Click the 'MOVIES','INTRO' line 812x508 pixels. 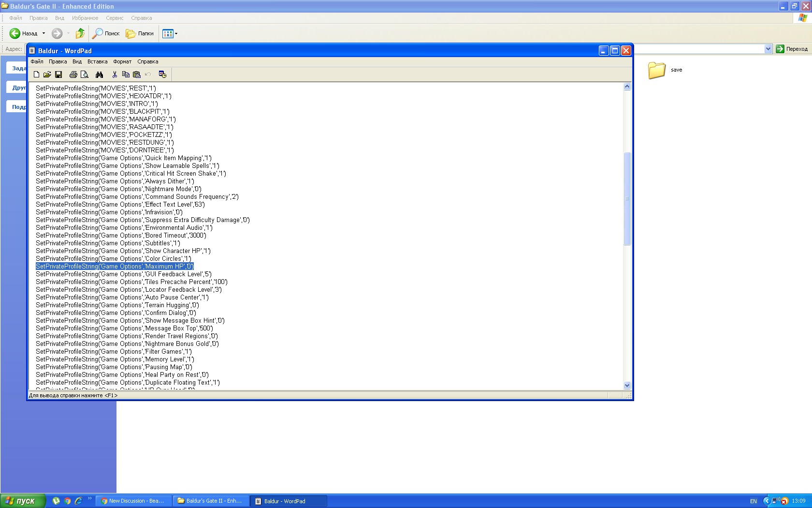point(97,104)
